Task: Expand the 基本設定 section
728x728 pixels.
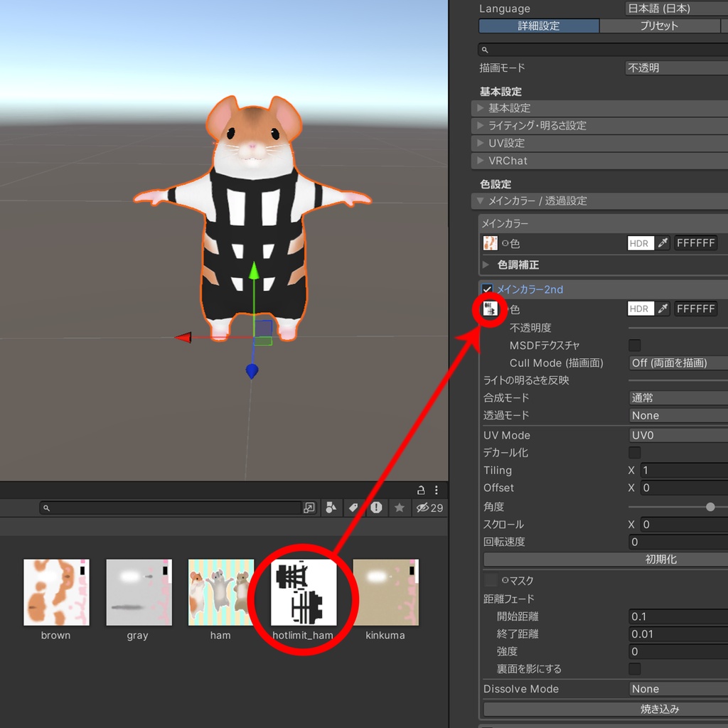Action: point(599,108)
